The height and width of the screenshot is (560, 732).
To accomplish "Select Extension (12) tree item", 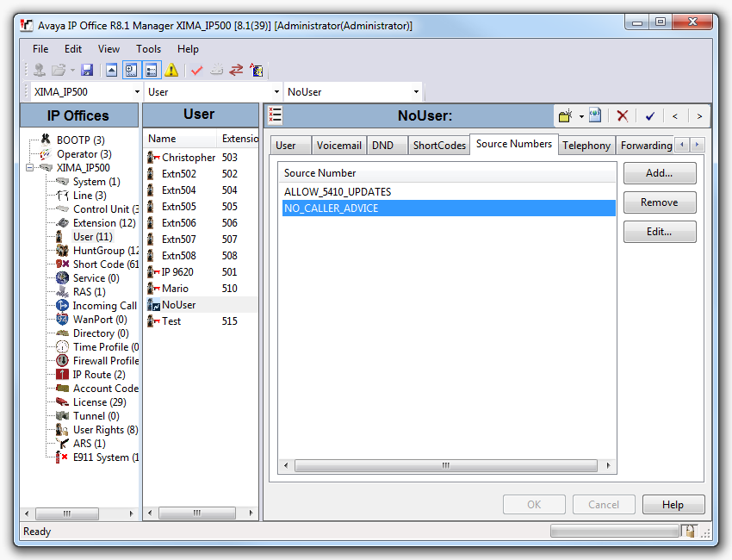I will click(104, 223).
